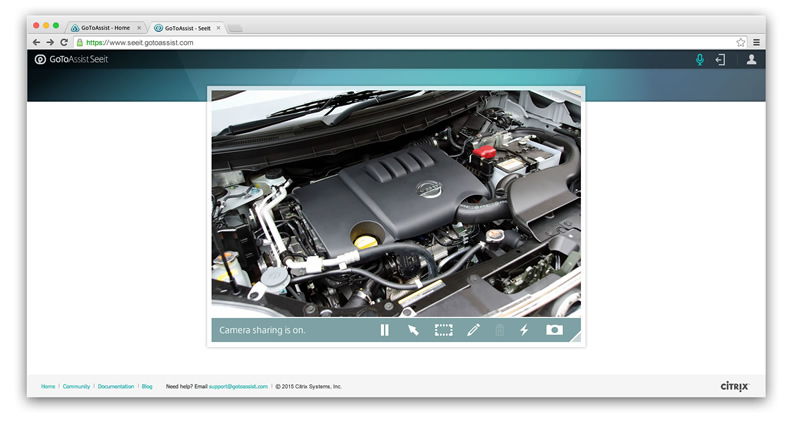Screen dimensions: 793x425
Task: Open the Home footer link
Action: (x=48, y=387)
